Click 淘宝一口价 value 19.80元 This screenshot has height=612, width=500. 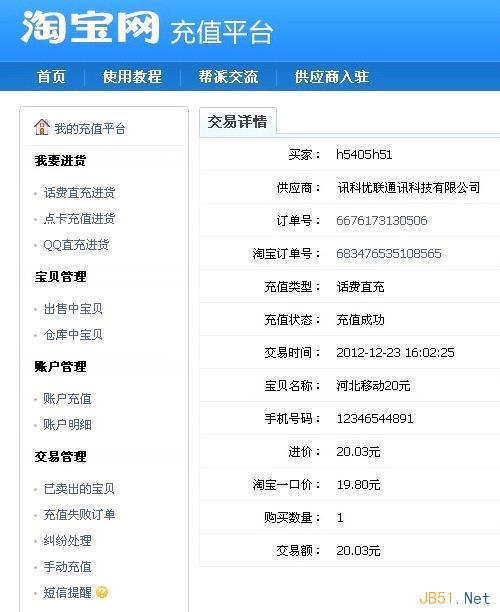tap(358, 485)
